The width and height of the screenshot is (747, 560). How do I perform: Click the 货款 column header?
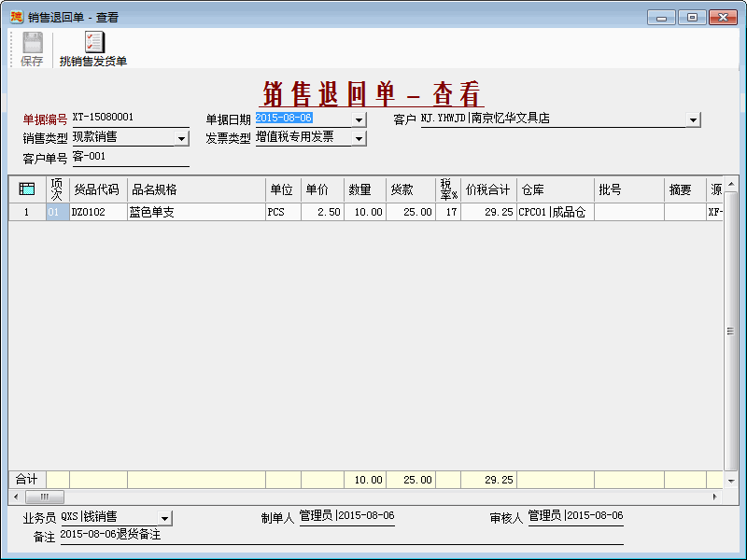410,189
